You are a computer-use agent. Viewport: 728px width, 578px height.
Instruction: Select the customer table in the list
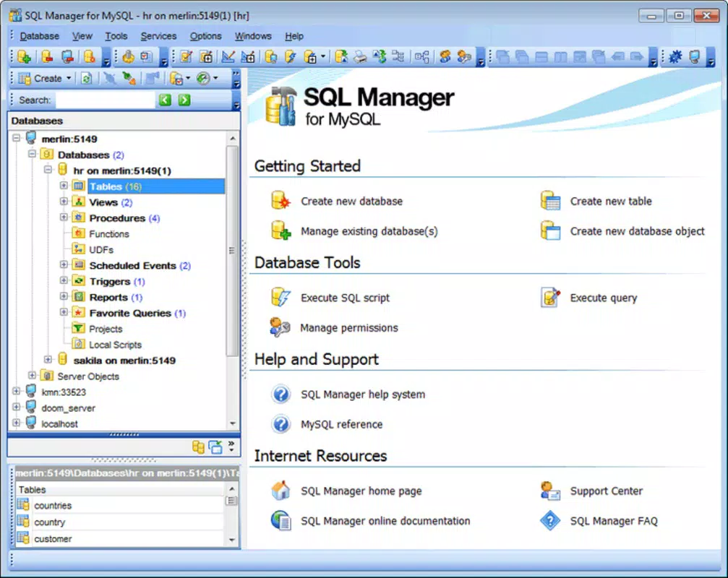(x=53, y=538)
